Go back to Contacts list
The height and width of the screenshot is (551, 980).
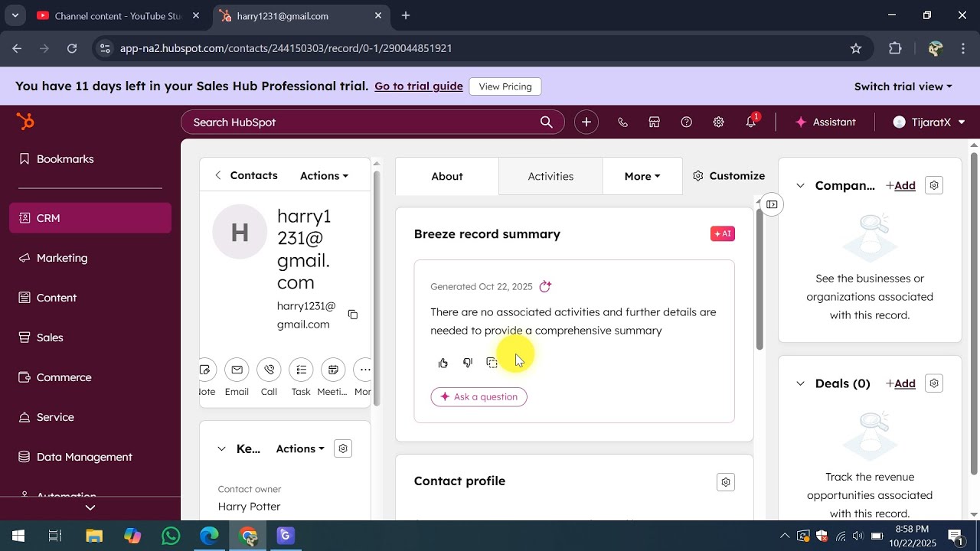click(x=246, y=175)
